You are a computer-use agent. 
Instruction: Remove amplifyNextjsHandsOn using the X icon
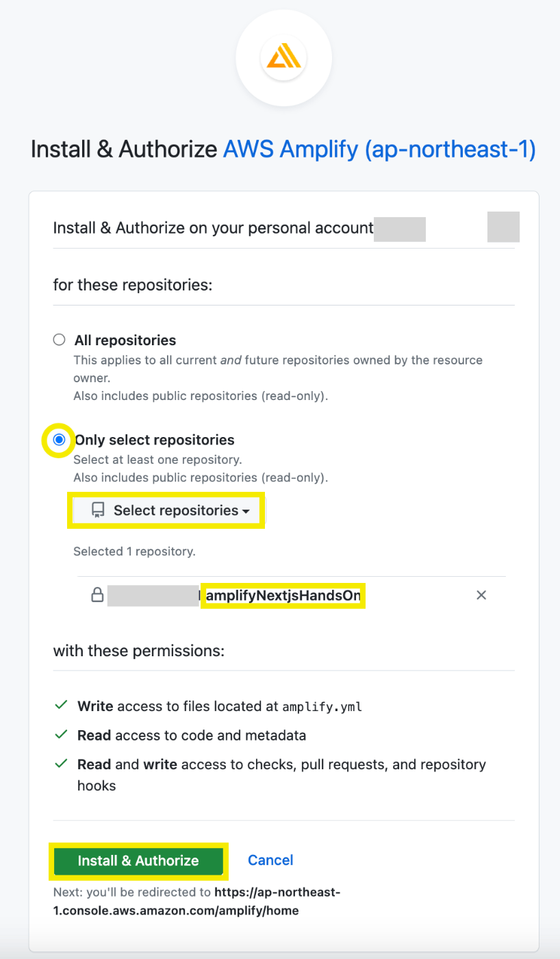(x=481, y=595)
